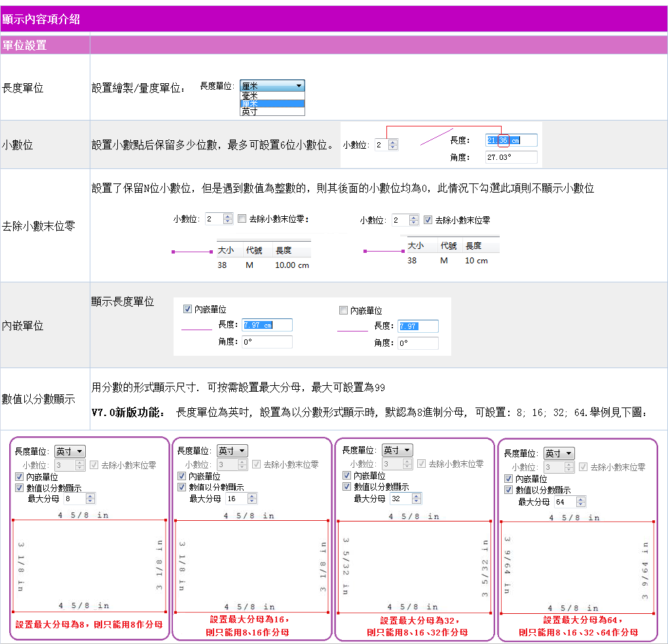This screenshot has width=668, height=644.
Task: Click the 10 cm length cell
Action: (x=476, y=260)
